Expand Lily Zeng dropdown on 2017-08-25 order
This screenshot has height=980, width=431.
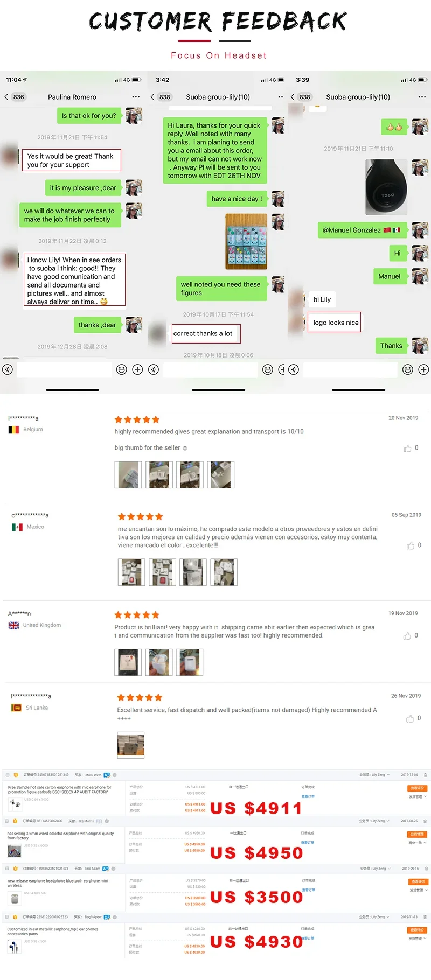click(x=388, y=821)
